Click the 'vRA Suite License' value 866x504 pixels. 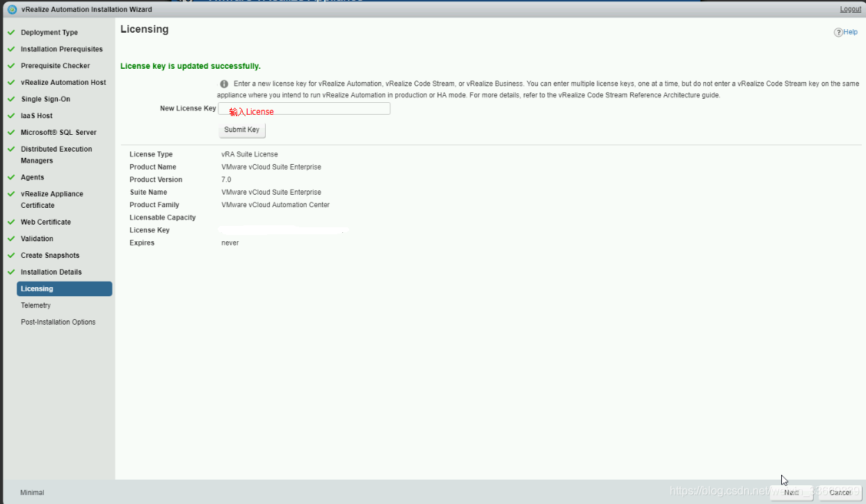pyautogui.click(x=250, y=154)
